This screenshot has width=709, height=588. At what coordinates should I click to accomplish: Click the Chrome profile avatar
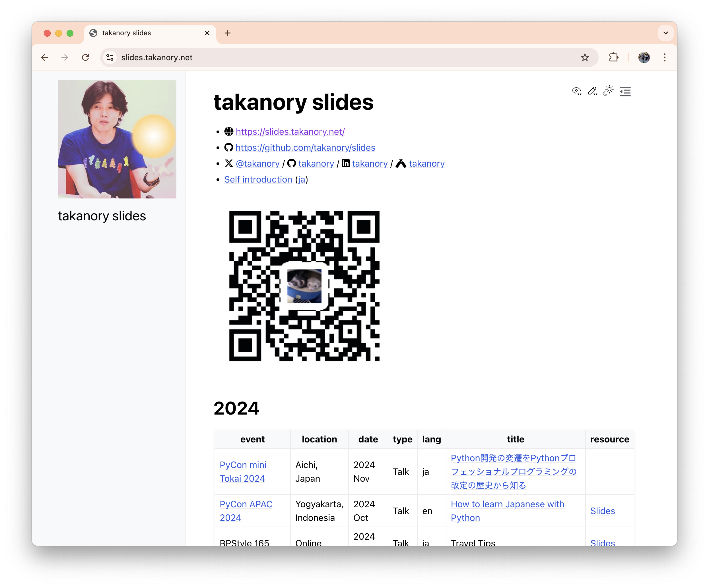pos(644,58)
